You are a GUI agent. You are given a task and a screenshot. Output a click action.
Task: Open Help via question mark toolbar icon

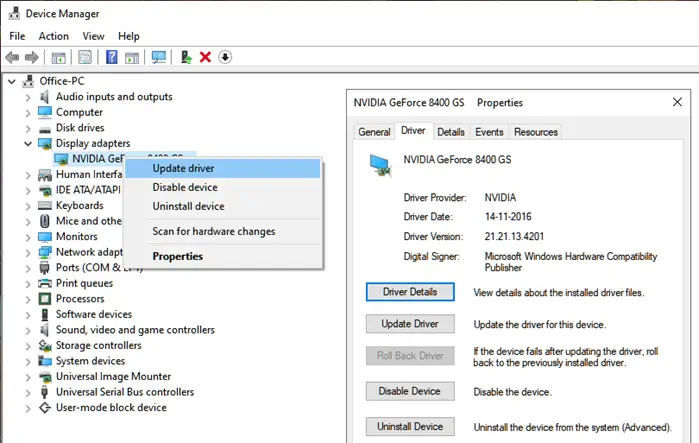click(111, 57)
